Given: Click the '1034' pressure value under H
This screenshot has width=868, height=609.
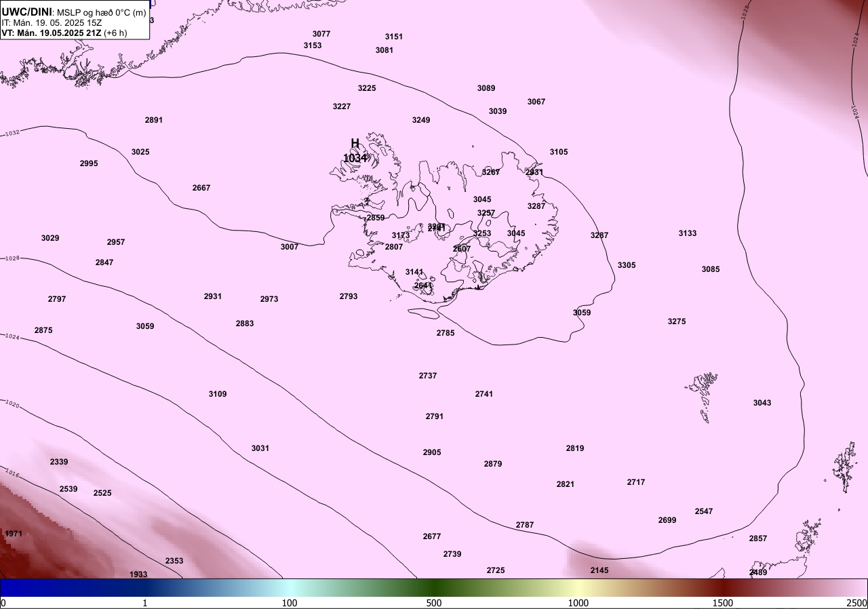Looking at the screenshot, I should (355, 158).
